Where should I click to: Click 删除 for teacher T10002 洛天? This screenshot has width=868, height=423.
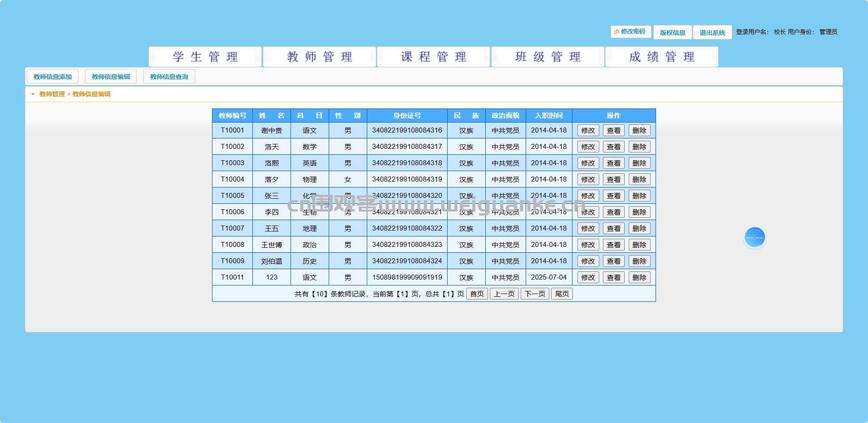[639, 147]
